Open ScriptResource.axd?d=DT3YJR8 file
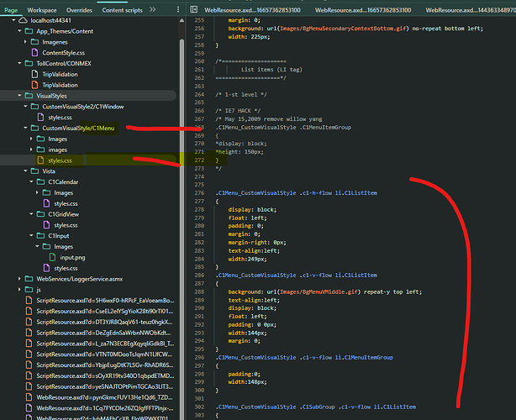The width and height of the screenshot is (516, 420). pos(105,322)
